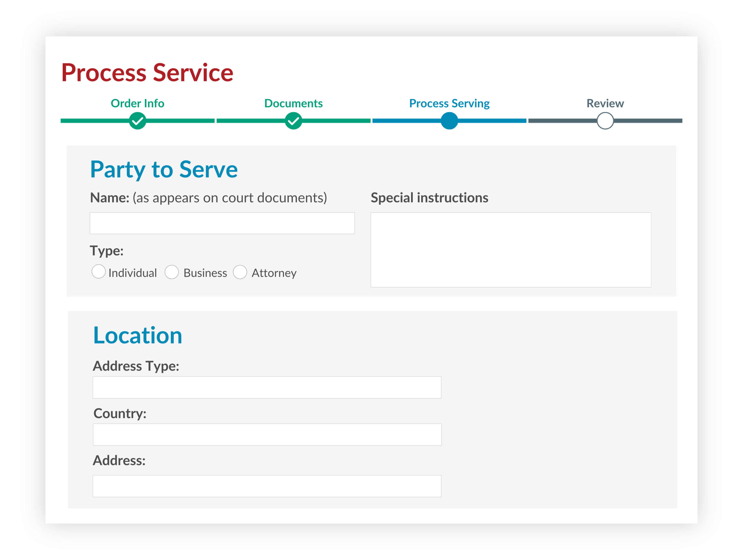
Task: Click the Process Serving current step circle
Action: [x=449, y=121]
